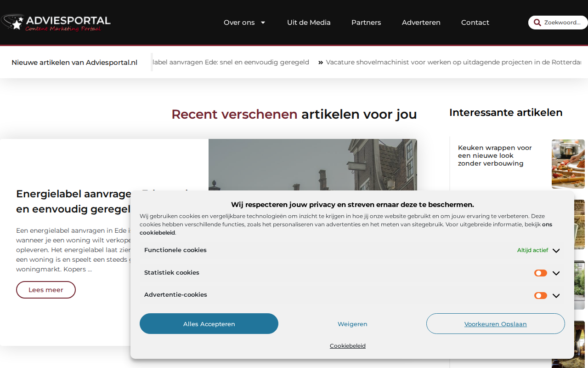Navigate to the Contact page

pos(475,23)
